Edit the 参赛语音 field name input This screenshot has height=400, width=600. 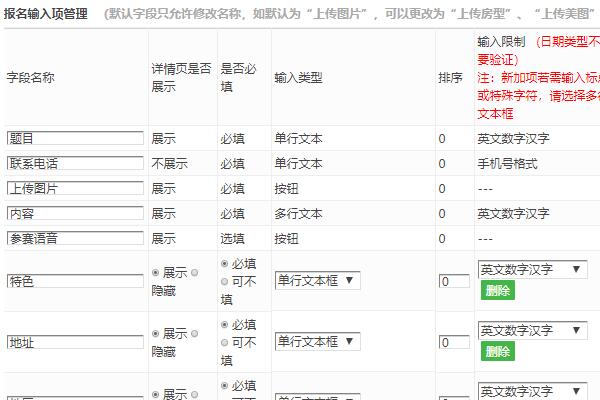click(75, 238)
